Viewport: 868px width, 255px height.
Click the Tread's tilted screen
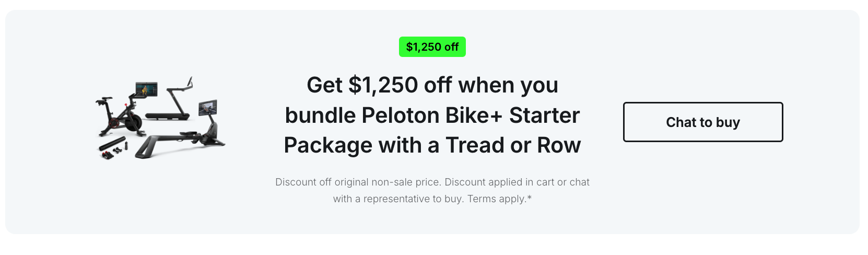(x=191, y=83)
